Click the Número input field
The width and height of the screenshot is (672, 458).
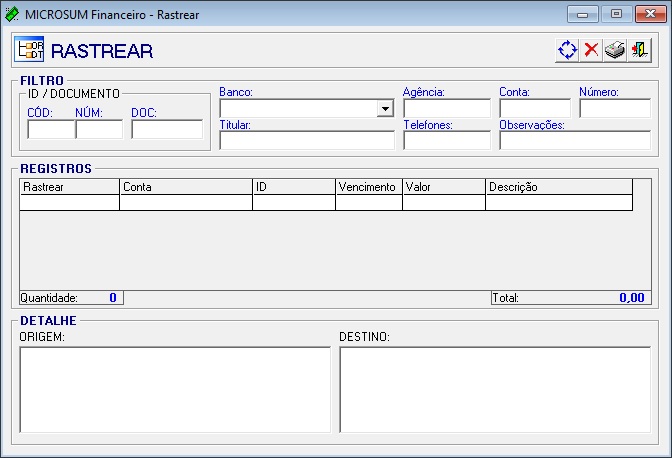[x=615, y=108]
